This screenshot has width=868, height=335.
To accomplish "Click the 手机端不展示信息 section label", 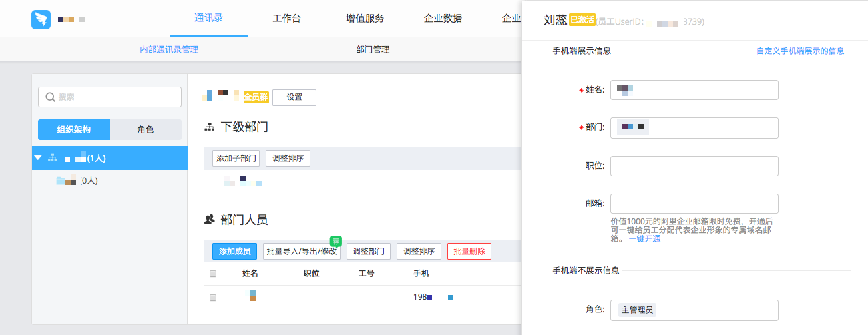I will click(586, 270).
